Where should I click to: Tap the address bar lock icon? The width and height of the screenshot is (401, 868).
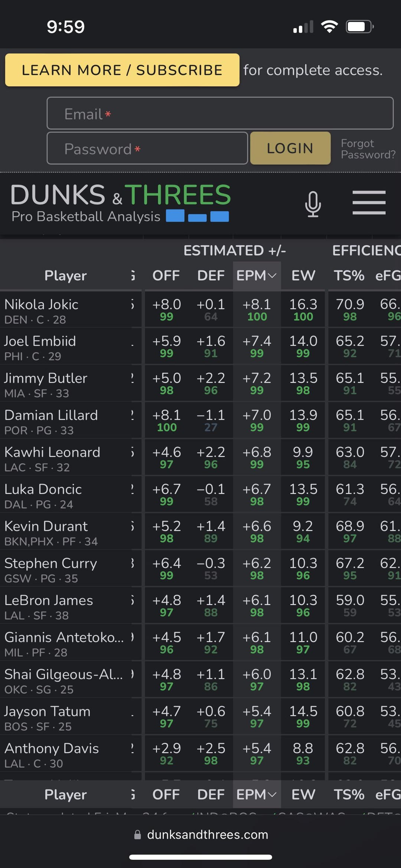[137, 835]
